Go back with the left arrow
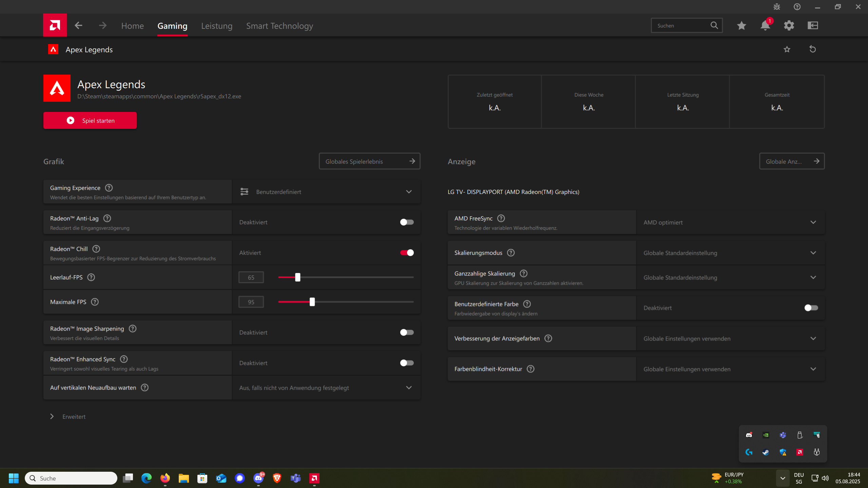This screenshot has height=488, width=868. [78, 25]
